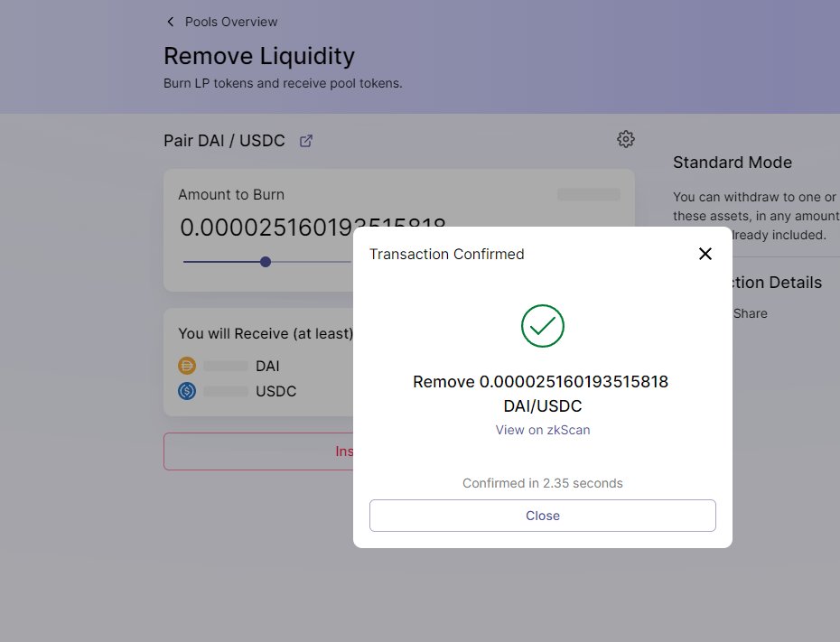Click the 'Confirmed in 2.35 seconds' text
Image resolution: width=840 pixels, height=642 pixels.
pos(542,483)
